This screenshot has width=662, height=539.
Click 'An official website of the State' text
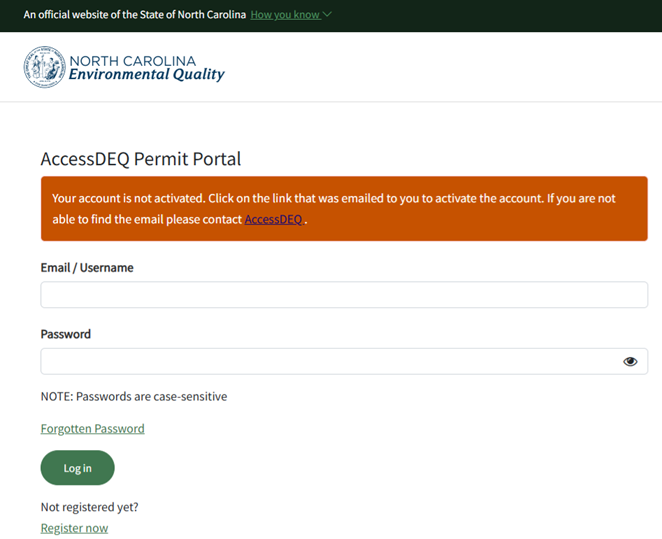(135, 15)
